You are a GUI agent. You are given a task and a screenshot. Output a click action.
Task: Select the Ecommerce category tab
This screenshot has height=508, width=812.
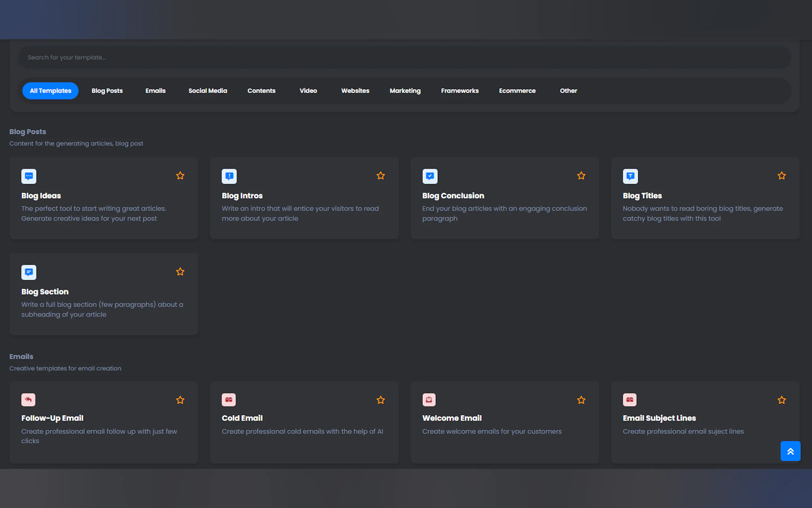coord(517,91)
